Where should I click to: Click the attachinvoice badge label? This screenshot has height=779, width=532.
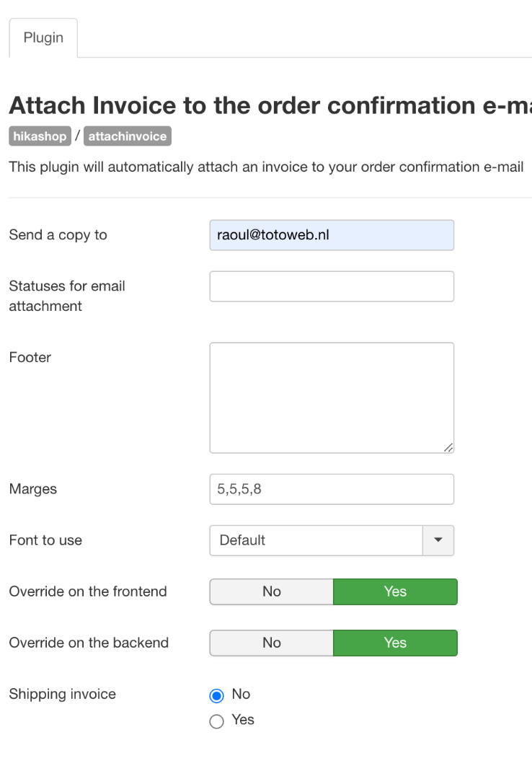coord(128,136)
